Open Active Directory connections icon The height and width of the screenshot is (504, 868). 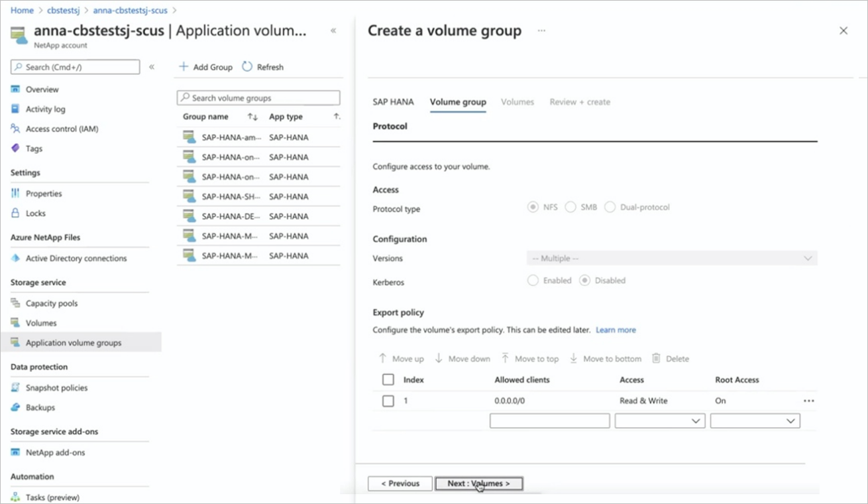(x=16, y=259)
